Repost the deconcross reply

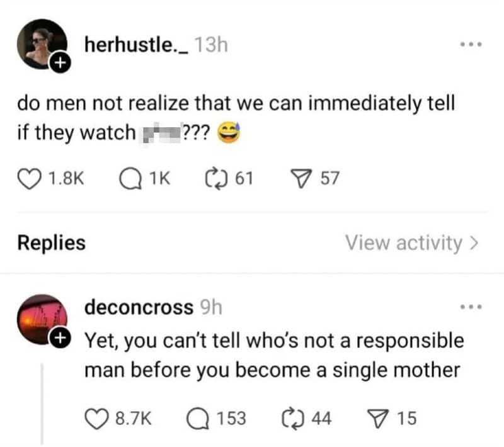coord(293,419)
